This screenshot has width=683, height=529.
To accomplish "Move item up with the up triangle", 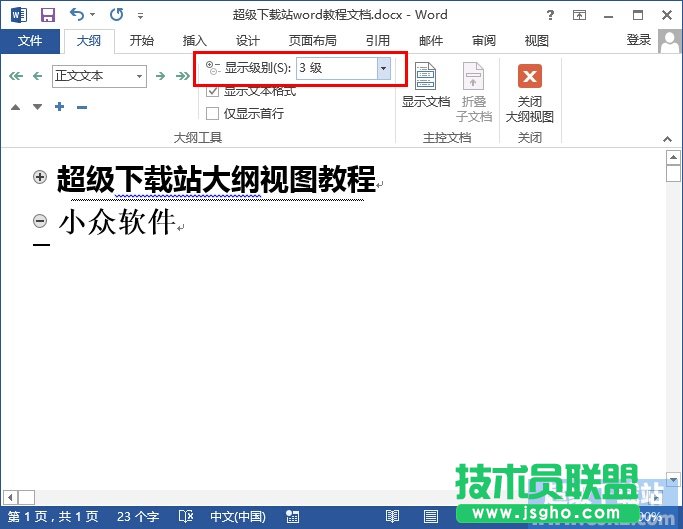I will [x=16, y=106].
